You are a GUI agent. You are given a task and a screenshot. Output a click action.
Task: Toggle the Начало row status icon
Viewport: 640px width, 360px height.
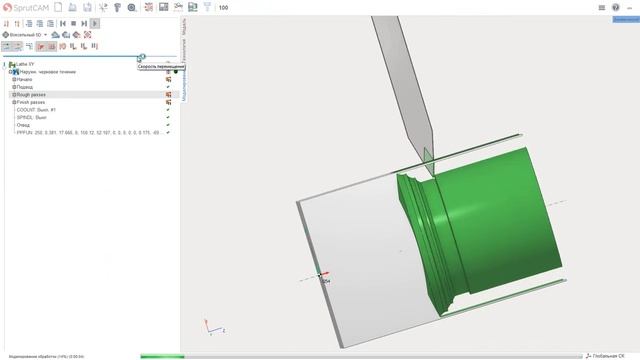(x=168, y=80)
